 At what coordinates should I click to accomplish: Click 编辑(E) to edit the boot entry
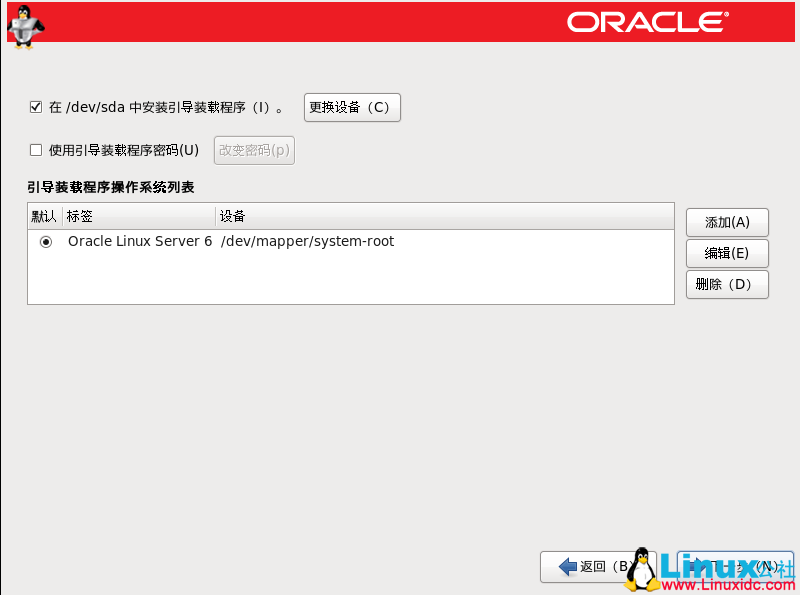[726, 253]
